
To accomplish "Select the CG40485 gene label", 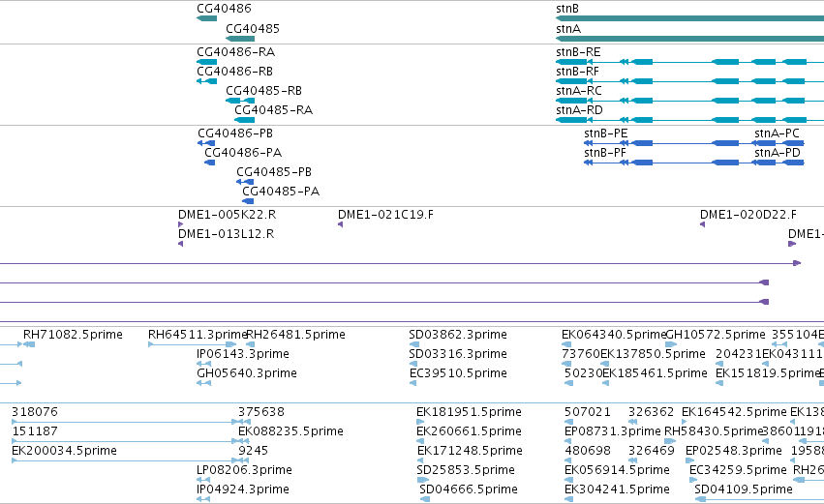I will point(253,29).
